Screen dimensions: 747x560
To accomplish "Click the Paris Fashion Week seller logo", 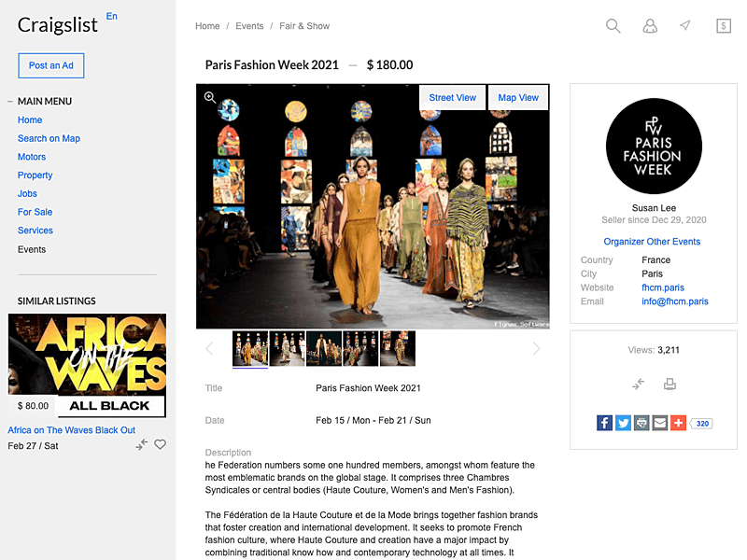I will 654,147.
